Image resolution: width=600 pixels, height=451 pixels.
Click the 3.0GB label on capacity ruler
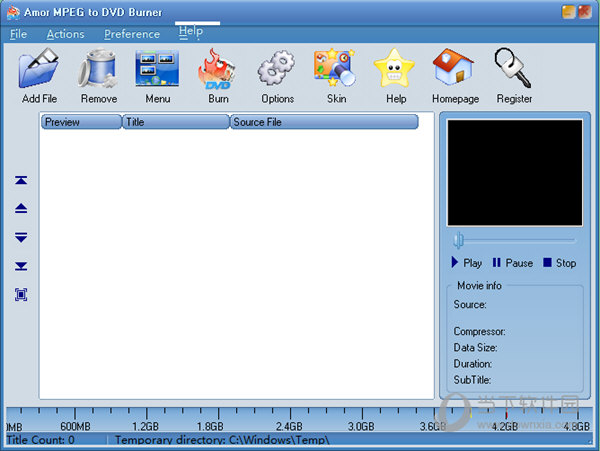(361, 426)
